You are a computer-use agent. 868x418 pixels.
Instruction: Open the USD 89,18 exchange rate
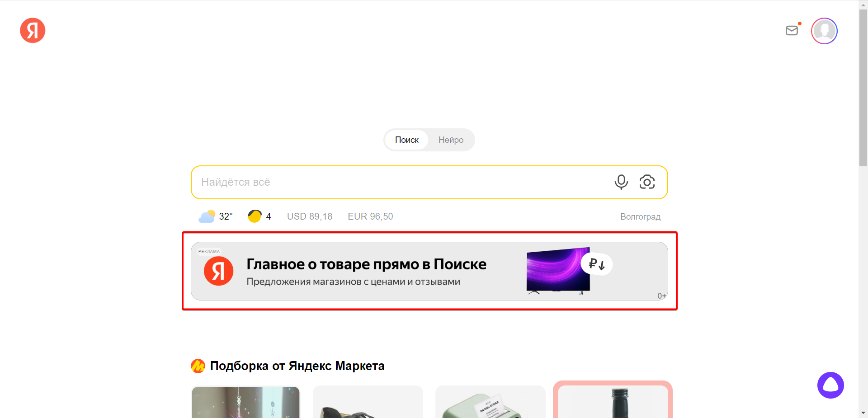[x=310, y=216]
